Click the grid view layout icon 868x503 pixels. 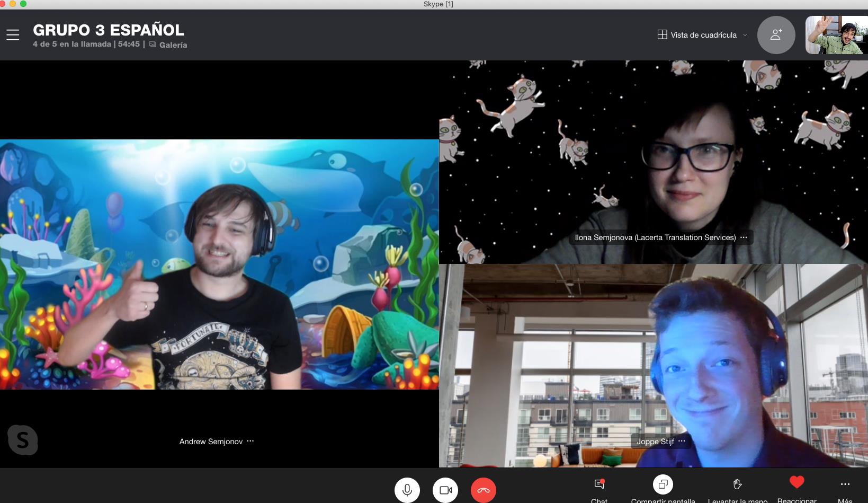[x=662, y=35]
